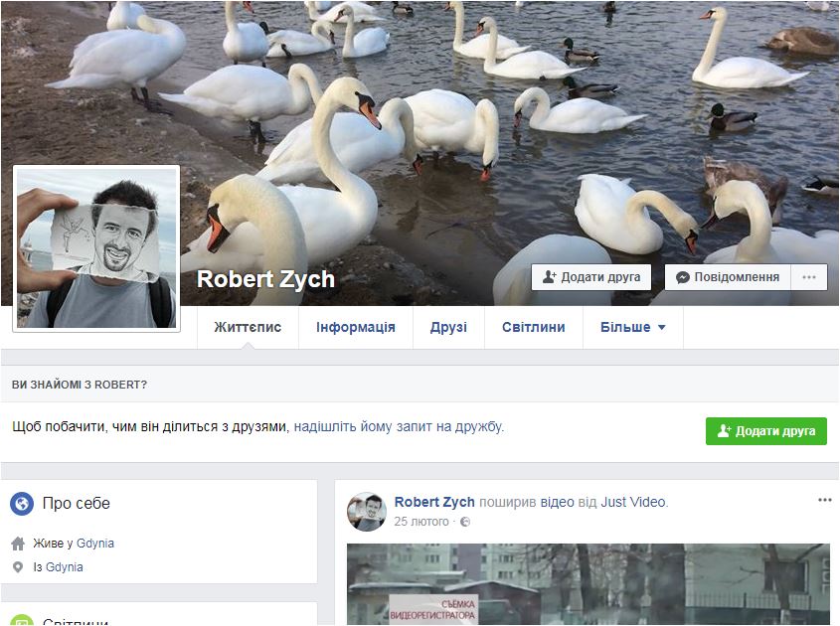Expand the Більше dropdown tab

(632, 327)
